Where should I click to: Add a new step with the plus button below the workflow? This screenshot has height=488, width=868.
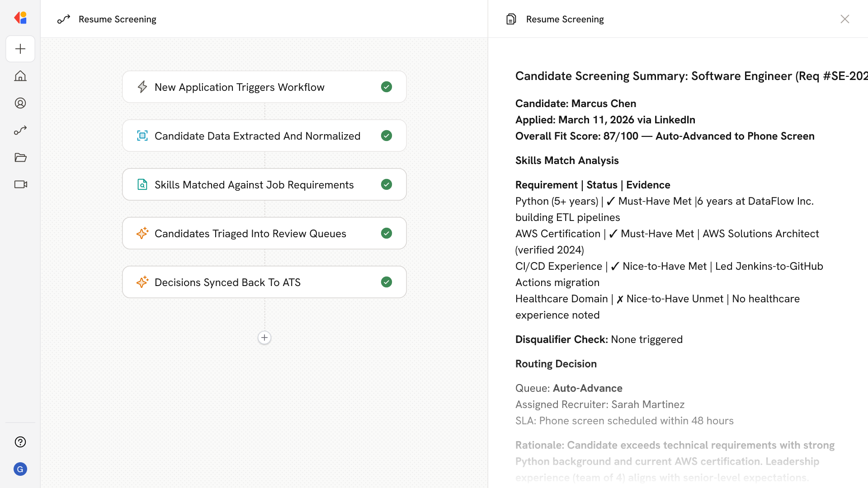264,338
